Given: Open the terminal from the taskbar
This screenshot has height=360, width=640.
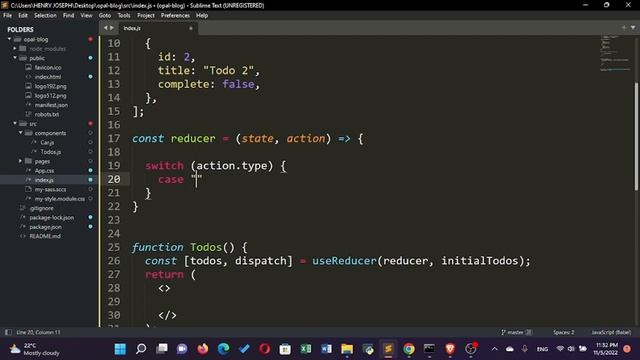Looking at the screenshot, I should (429, 349).
